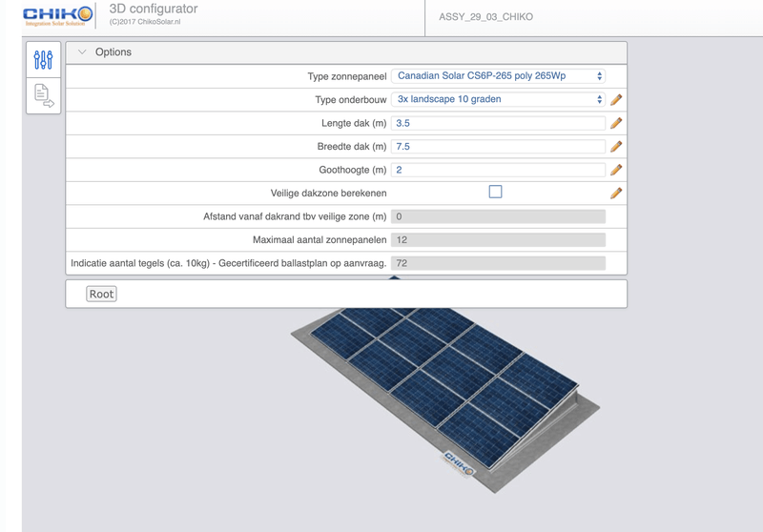Select the ASSY_29_03_CHIKO tab
Image resolution: width=763 pixels, height=532 pixels.
[x=485, y=17]
